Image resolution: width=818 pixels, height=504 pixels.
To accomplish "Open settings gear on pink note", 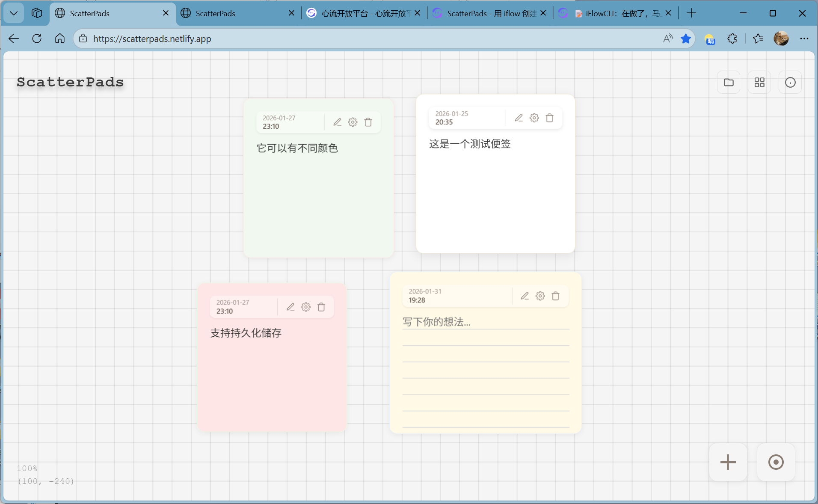I will 306,307.
